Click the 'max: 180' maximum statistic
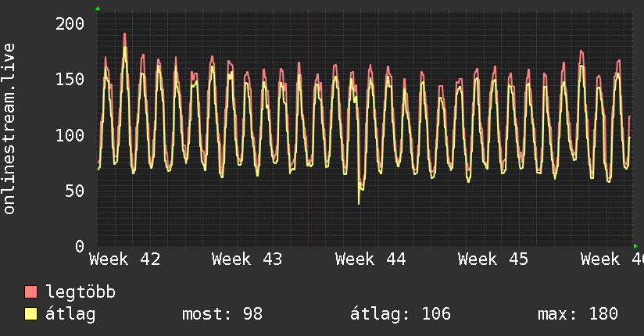 tap(578, 314)
